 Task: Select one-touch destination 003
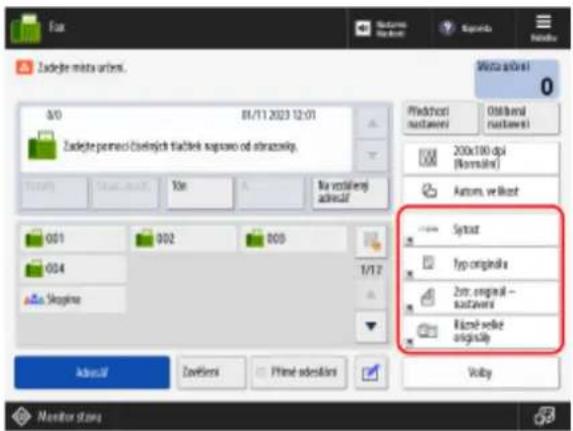[x=293, y=239]
